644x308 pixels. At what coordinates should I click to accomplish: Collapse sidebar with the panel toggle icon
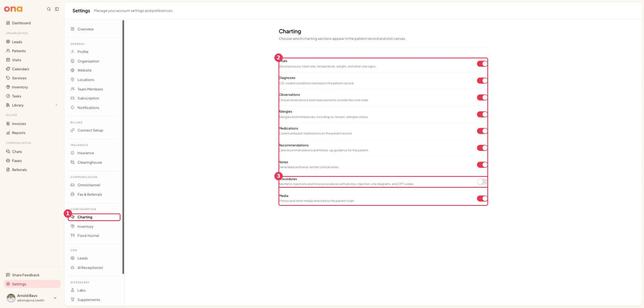(57, 9)
